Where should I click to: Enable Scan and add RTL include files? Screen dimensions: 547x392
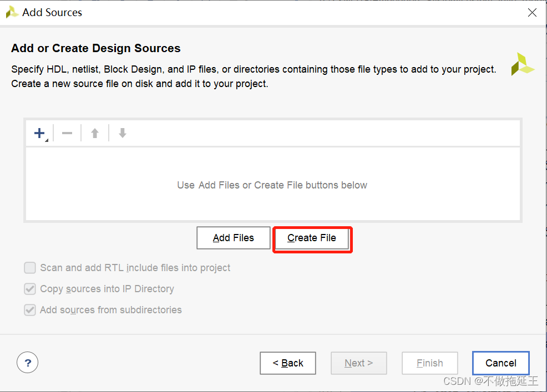pos(30,268)
